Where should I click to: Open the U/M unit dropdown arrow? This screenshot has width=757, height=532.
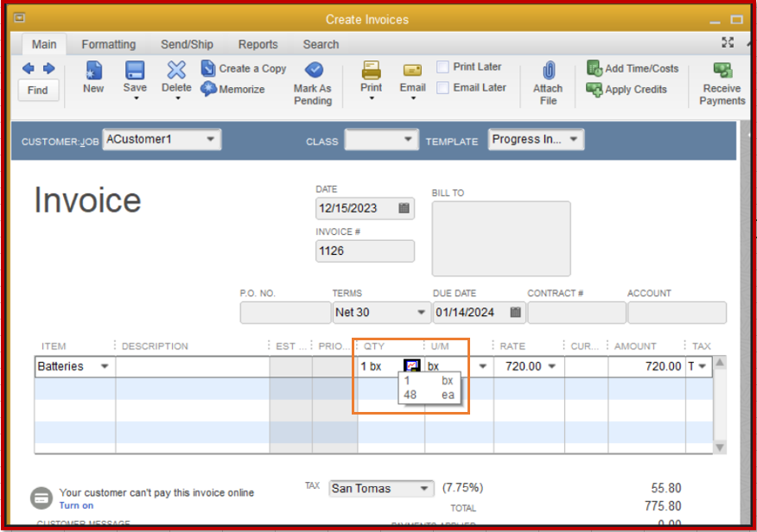point(482,366)
